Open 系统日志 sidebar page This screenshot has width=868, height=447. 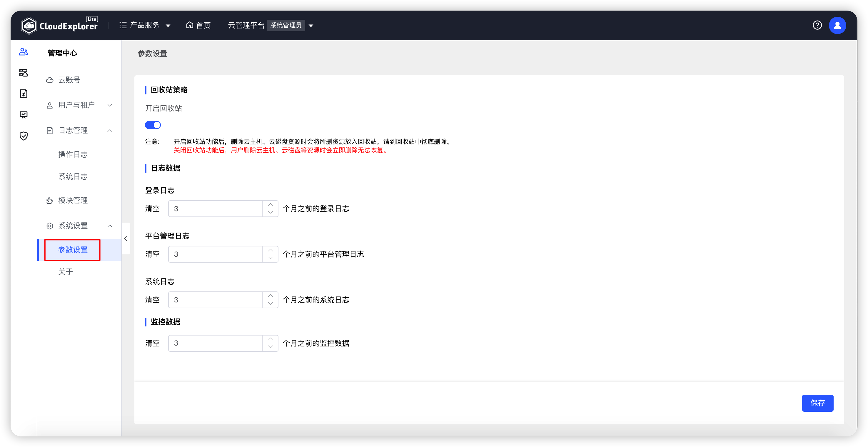73,177
